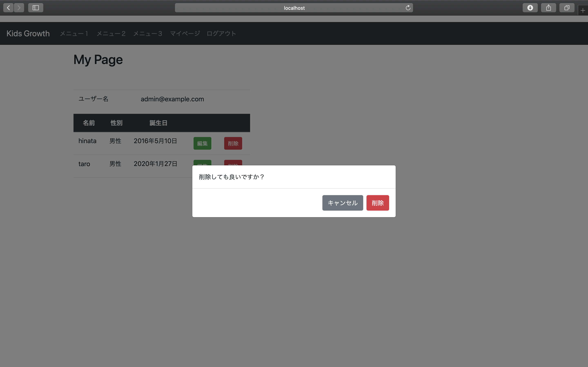Show all tabs using the tab overview icon
Viewport: 588px width, 367px height.
pos(567,8)
